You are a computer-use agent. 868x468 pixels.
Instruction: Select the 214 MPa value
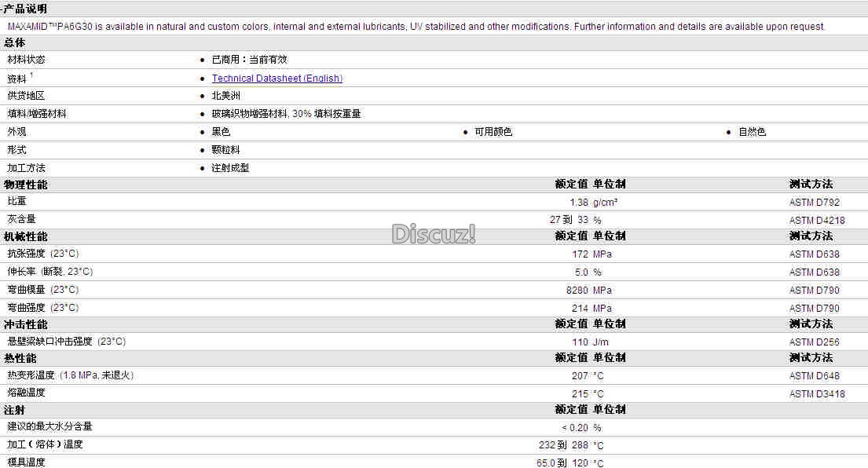(x=591, y=308)
